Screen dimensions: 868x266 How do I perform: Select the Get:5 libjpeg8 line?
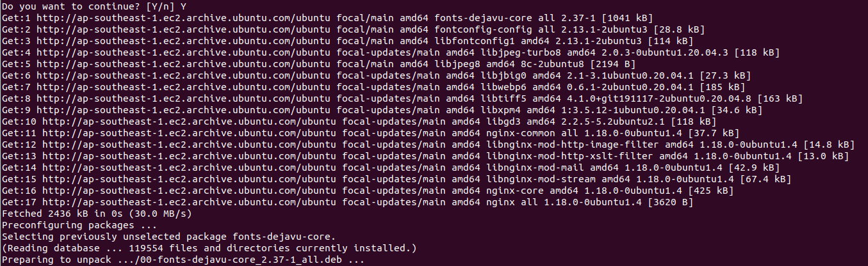tap(318, 64)
